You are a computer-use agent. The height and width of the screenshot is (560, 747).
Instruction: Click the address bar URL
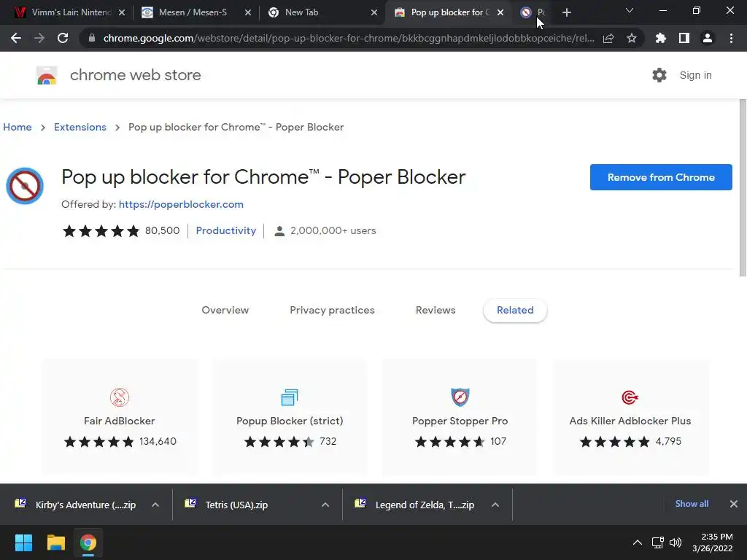click(349, 38)
